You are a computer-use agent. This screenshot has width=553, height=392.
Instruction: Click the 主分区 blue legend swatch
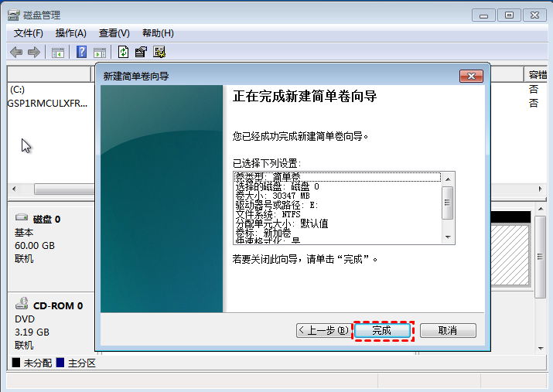(x=60, y=363)
